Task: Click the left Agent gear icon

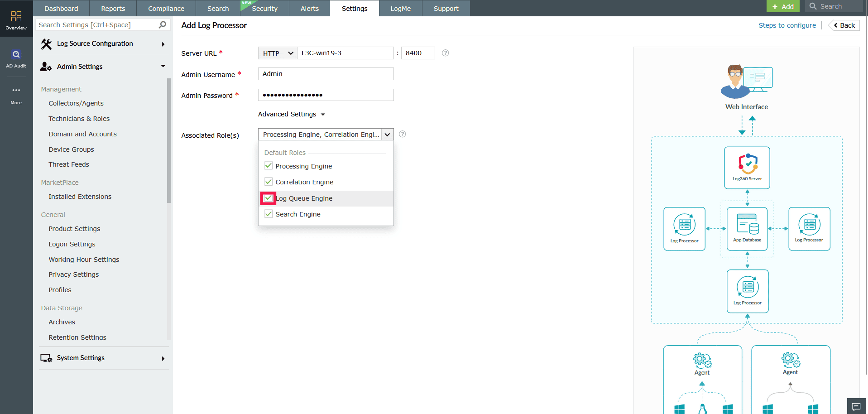Action: tap(702, 360)
